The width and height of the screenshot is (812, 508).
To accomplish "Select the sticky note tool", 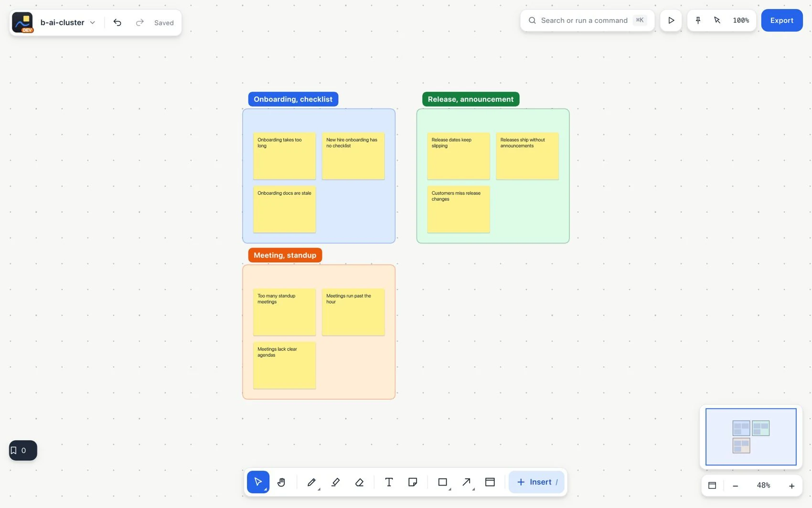I will [x=413, y=482].
